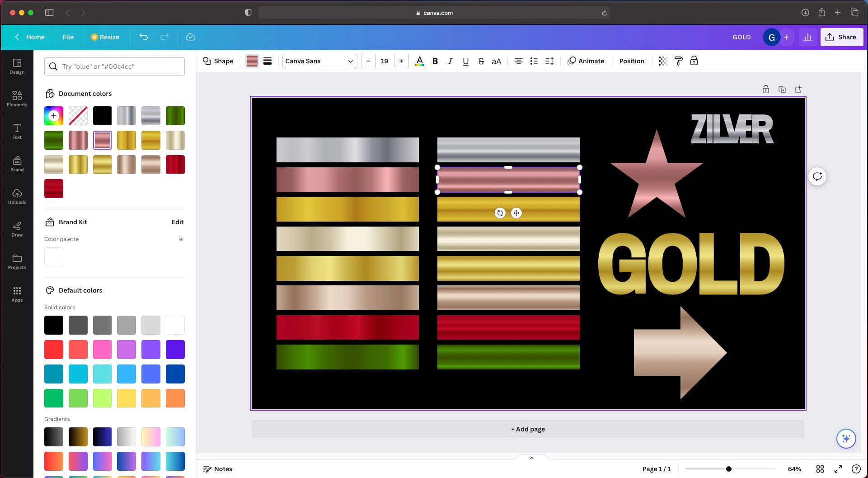Open the border style dropdown

coord(267,61)
